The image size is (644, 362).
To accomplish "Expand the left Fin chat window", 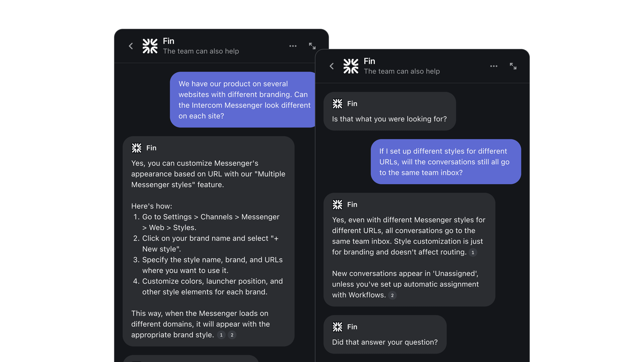I will coord(312,46).
